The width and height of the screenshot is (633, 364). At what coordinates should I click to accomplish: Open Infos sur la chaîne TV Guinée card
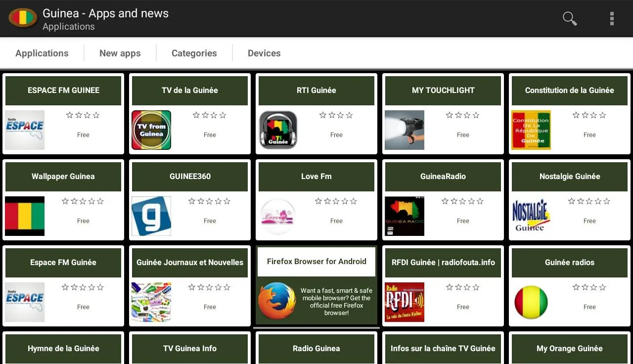[443, 349]
